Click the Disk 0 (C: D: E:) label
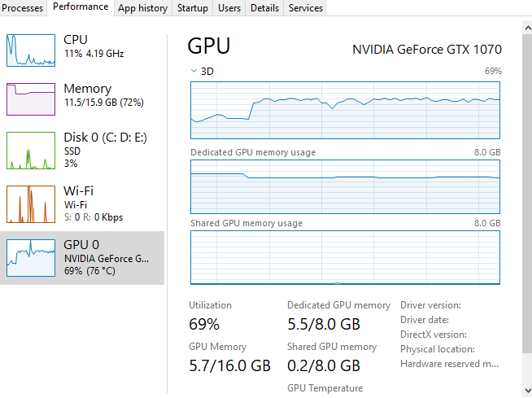This screenshot has height=398, width=532. coord(105,138)
